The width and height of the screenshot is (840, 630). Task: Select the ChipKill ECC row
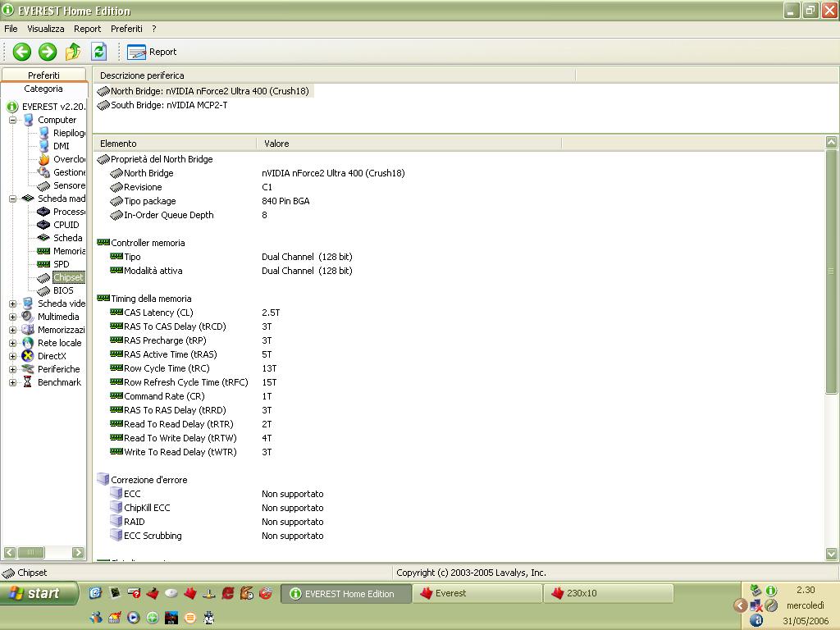click(x=217, y=508)
